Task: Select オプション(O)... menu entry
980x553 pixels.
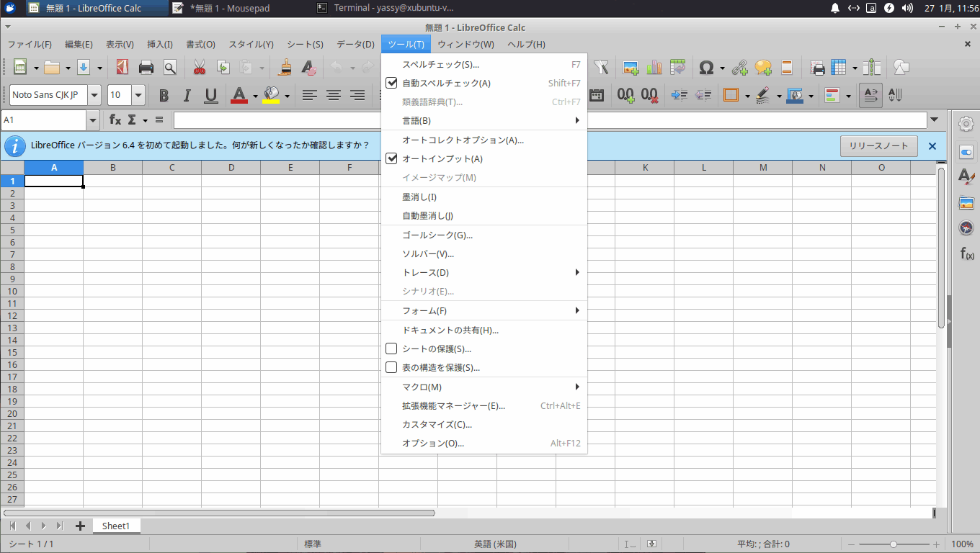Action: coord(484,444)
